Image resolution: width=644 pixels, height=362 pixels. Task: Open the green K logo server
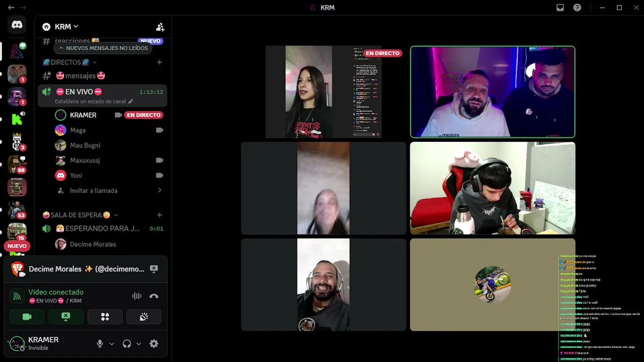[17, 119]
